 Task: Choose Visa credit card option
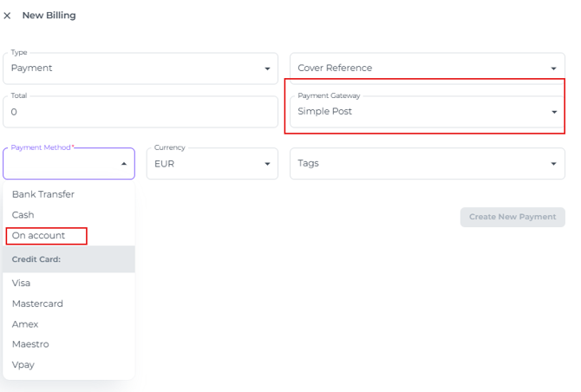click(x=22, y=283)
